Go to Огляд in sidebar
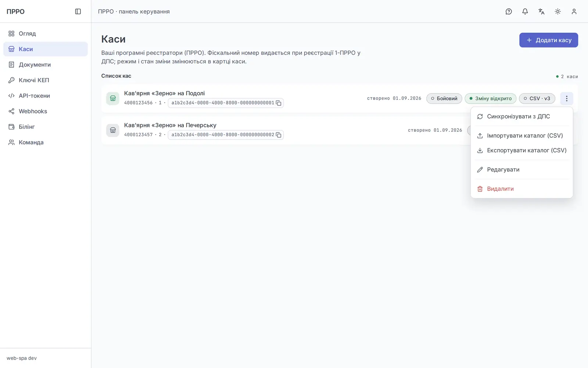This screenshot has height=368, width=588. click(46, 33)
